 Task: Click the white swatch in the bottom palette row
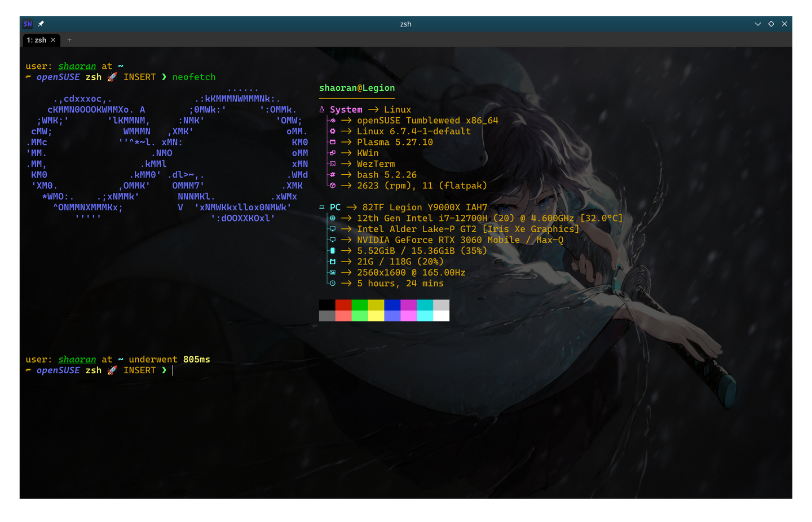pos(442,316)
